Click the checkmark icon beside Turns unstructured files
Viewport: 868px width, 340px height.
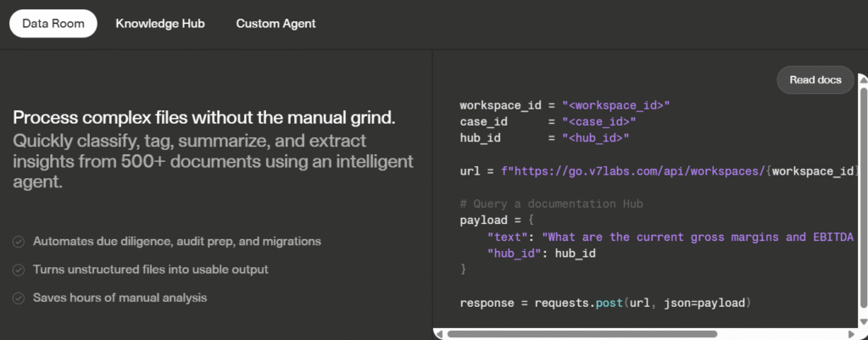point(19,270)
